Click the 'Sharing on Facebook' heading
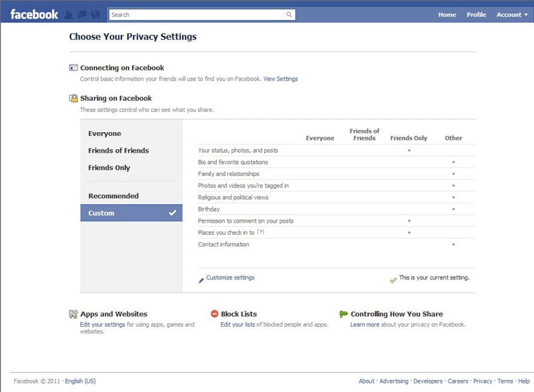The image size is (534, 392). click(x=115, y=99)
